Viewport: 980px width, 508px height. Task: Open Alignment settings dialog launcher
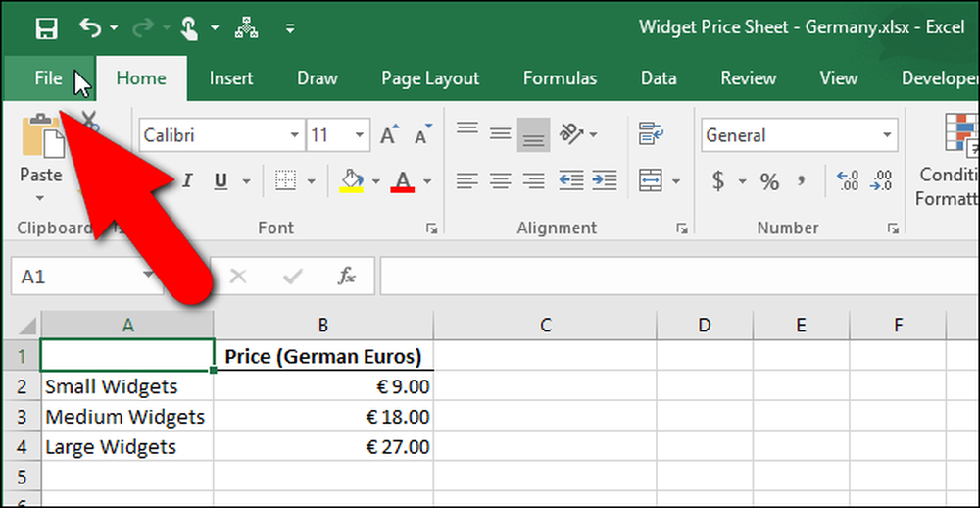click(682, 229)
